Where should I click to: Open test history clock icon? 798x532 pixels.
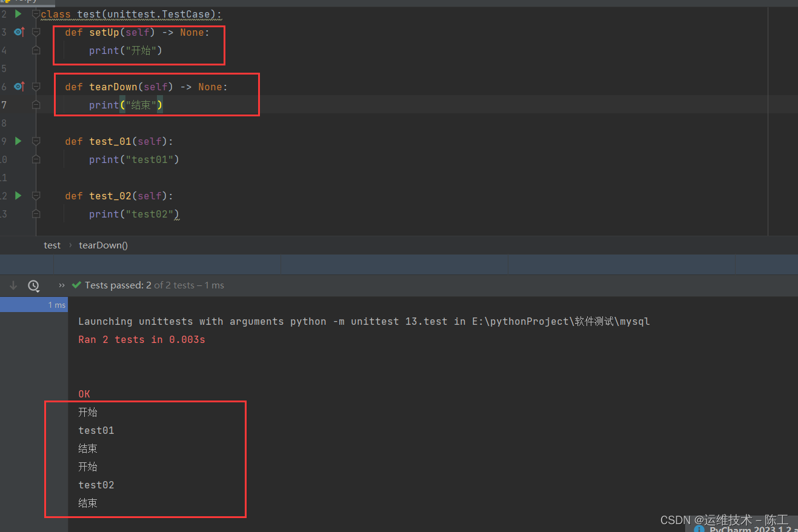pyautogui.click(x=33, y=285)
